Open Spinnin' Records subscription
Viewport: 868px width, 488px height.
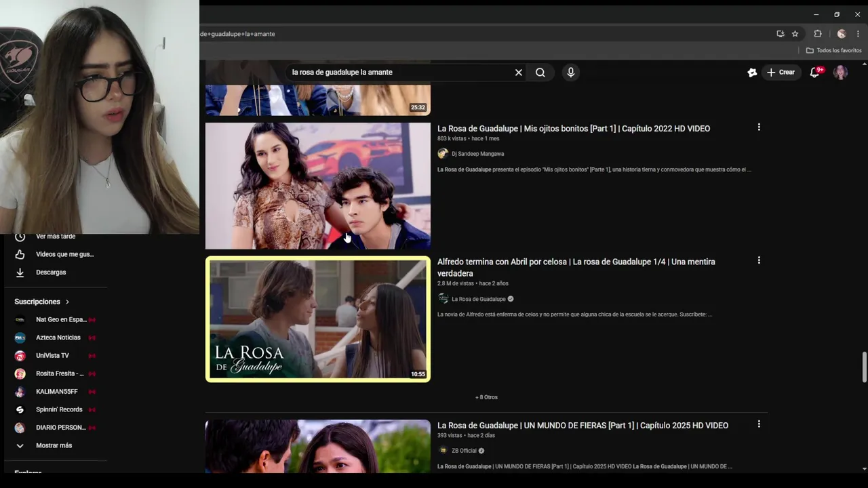pos(54,409)
